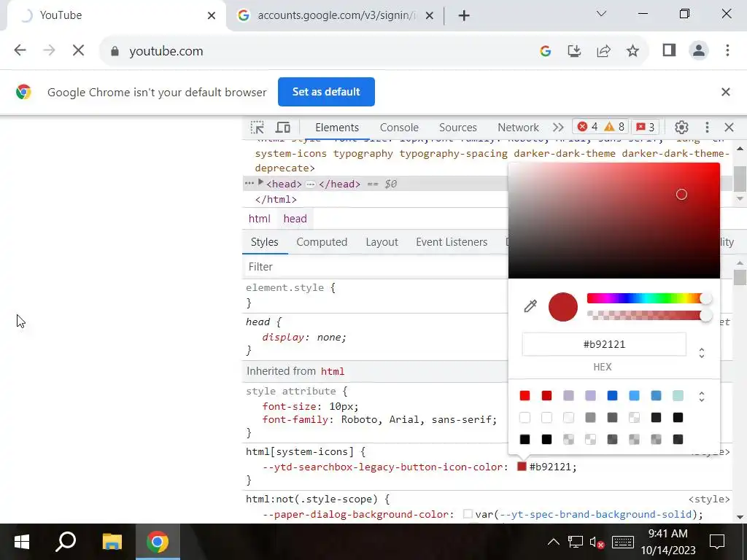
Task: Switch to the Sources tab
Action: 457,127
